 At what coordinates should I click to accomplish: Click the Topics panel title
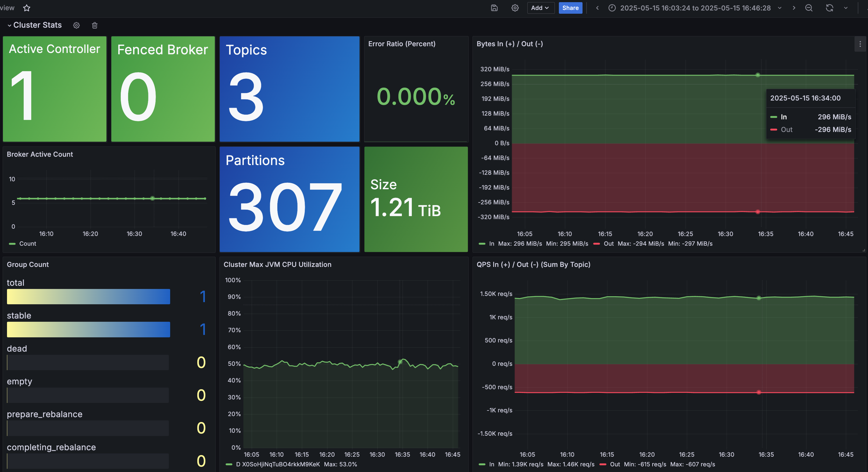tap(246, 50)
